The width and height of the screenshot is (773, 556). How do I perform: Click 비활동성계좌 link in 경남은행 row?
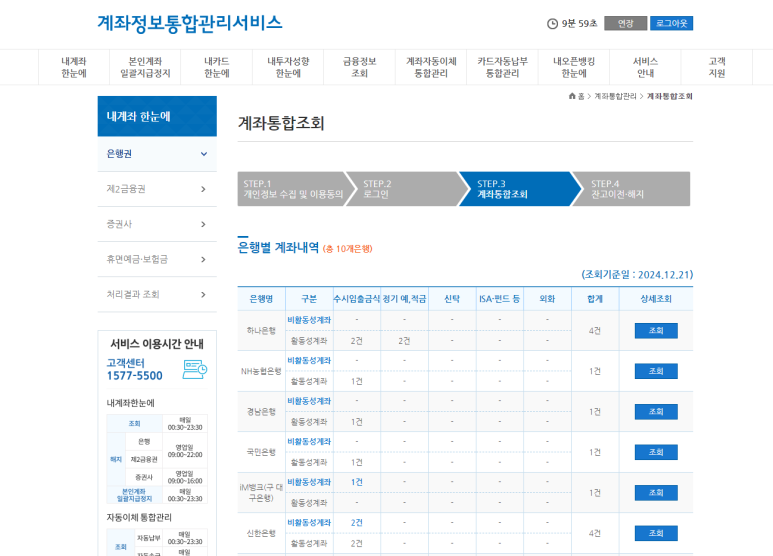[309, 401]
